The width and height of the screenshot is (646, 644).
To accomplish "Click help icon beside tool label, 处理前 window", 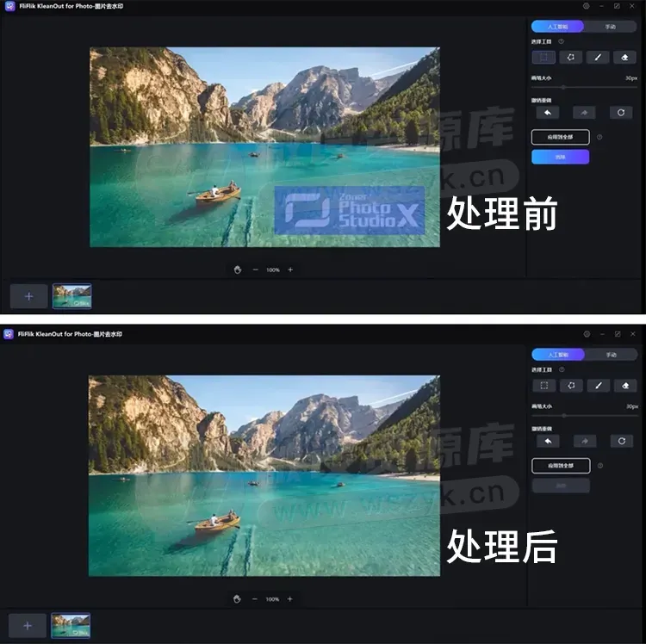I will (561, 41).
